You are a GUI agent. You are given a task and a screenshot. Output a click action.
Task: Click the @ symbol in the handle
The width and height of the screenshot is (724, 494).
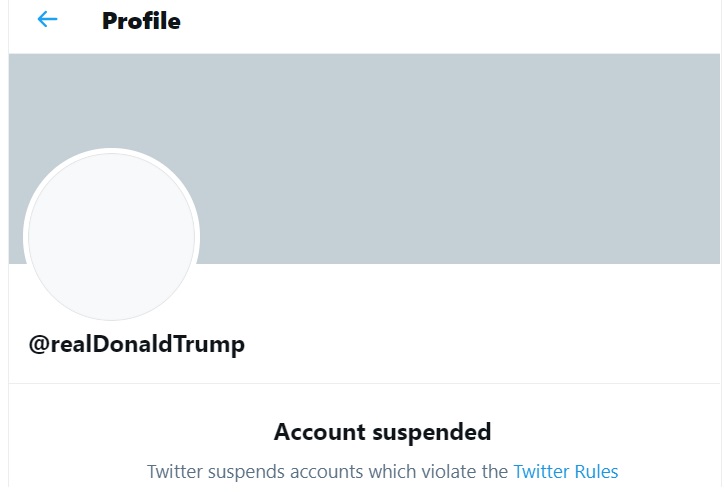pyautogui.click(x=39, y=344)
